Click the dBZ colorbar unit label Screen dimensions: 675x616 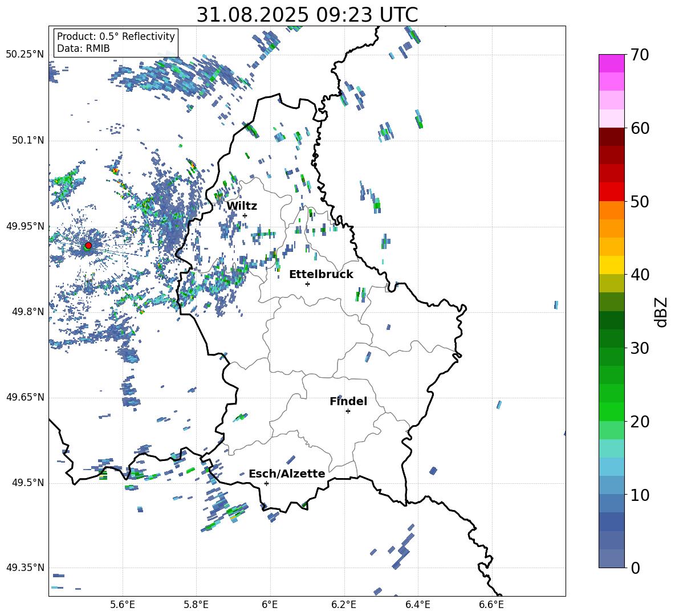tap(662, 312)
